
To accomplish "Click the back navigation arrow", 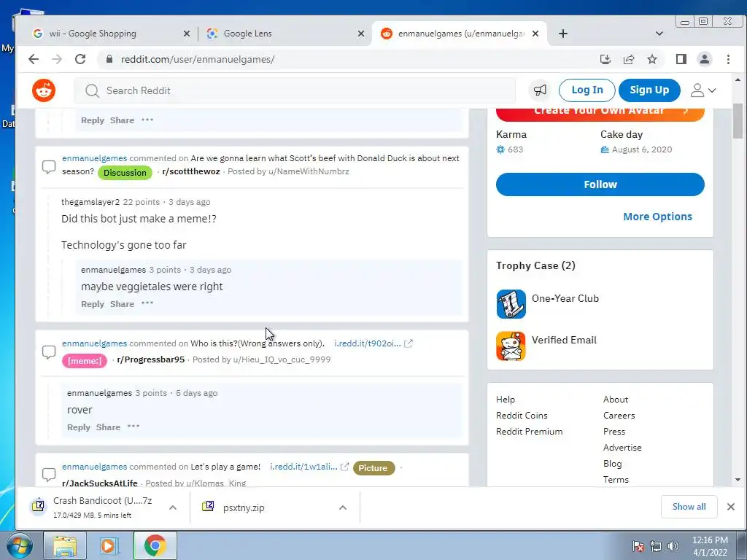I will point(34,59).
